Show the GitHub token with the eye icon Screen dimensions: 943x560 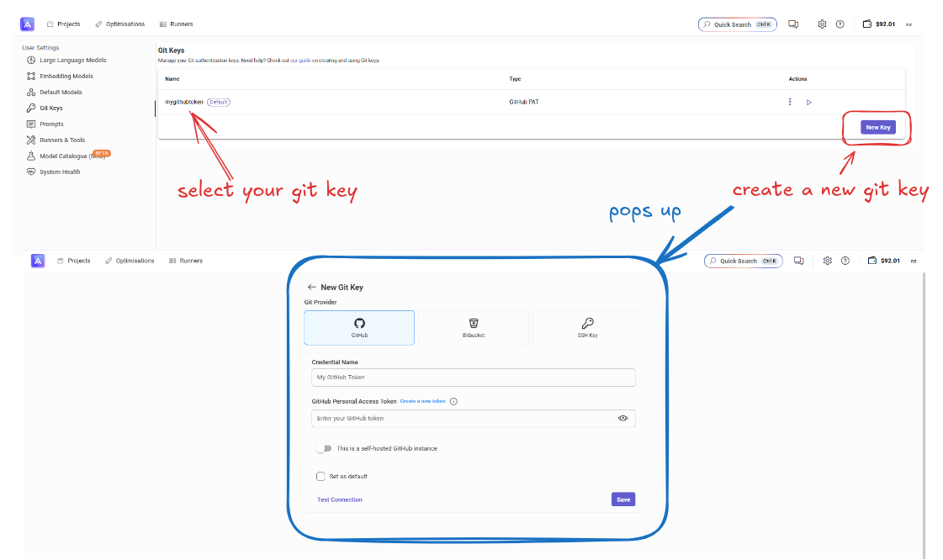623,418
